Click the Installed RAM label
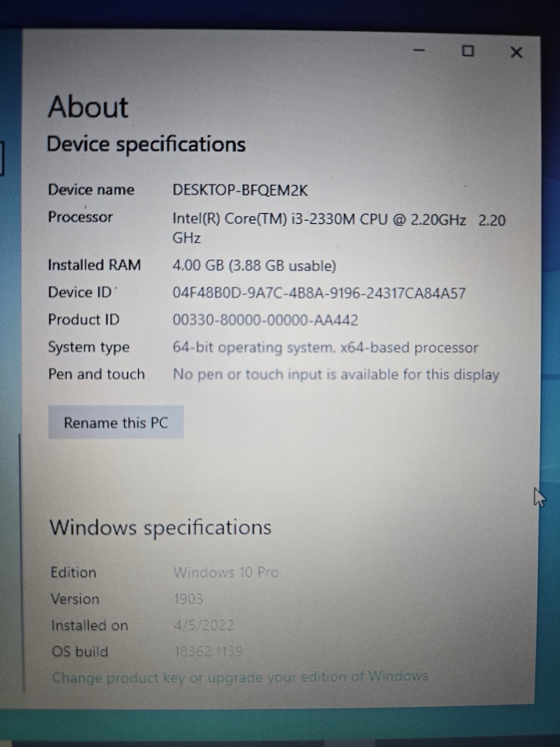 pos(94,265)
